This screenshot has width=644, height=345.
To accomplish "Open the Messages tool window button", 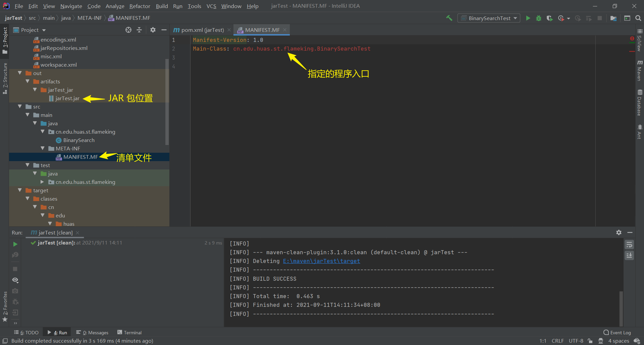I will point(92,333).
